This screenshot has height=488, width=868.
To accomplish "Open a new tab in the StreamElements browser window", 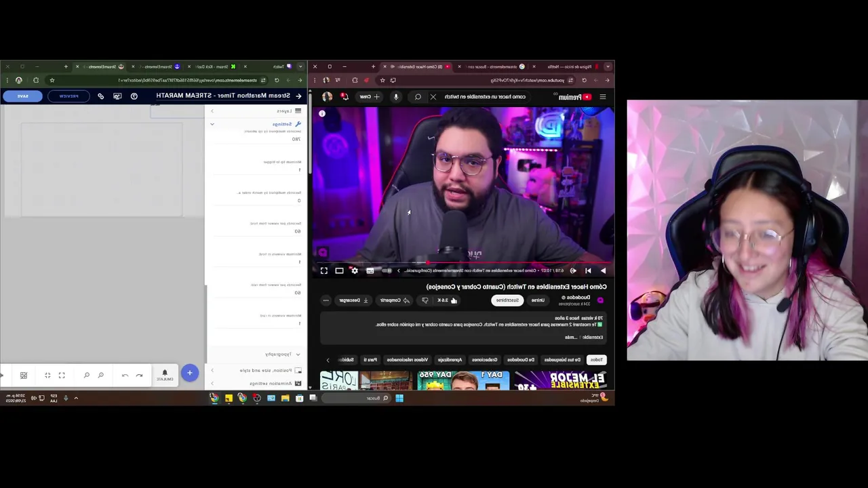I will point(66,66).
